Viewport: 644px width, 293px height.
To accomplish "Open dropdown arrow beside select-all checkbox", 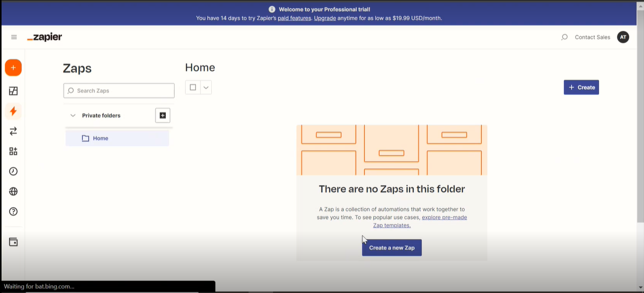I will coord(206,87).
